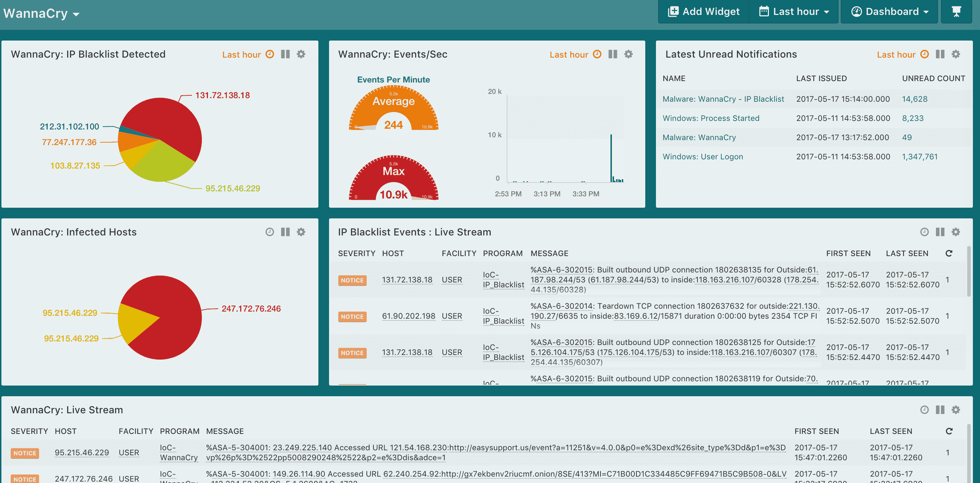Click the 212.31.102.100 pie label
980x483 pixels.
tap(69, 127)
